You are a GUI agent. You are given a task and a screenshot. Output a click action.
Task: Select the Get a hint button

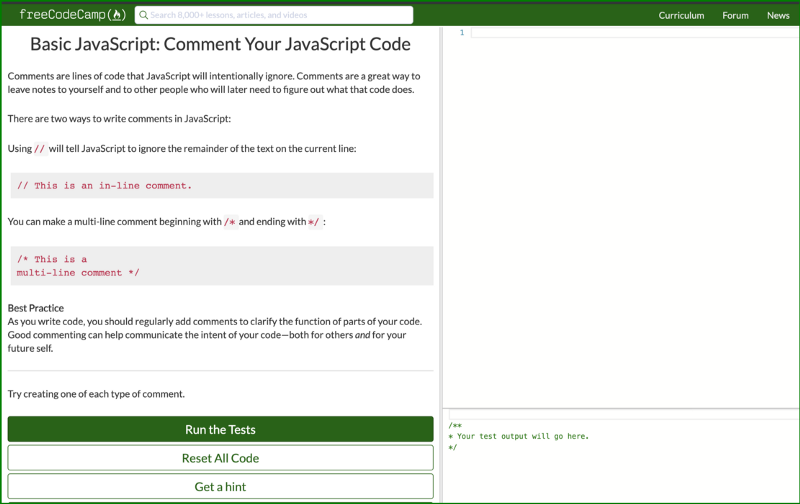coord(220,486)
